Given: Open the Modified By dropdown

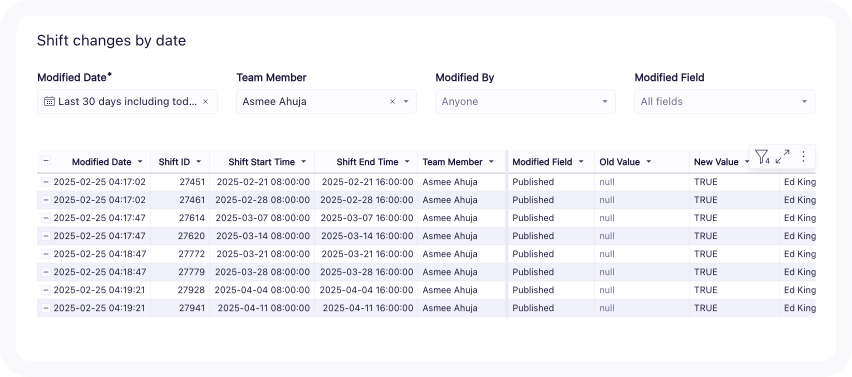Looking at the screenshot, I should [525, 102].
